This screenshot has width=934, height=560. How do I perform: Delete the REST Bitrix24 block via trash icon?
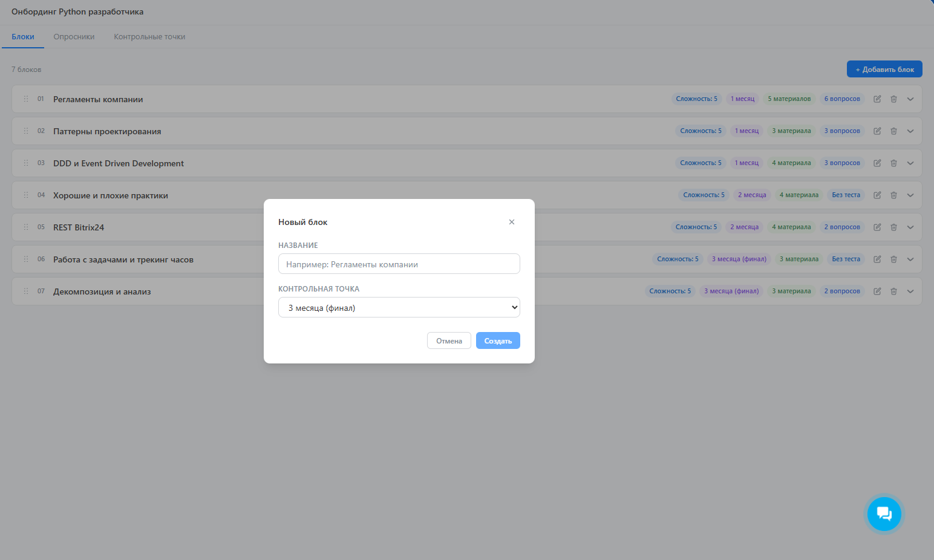point(893,227)
